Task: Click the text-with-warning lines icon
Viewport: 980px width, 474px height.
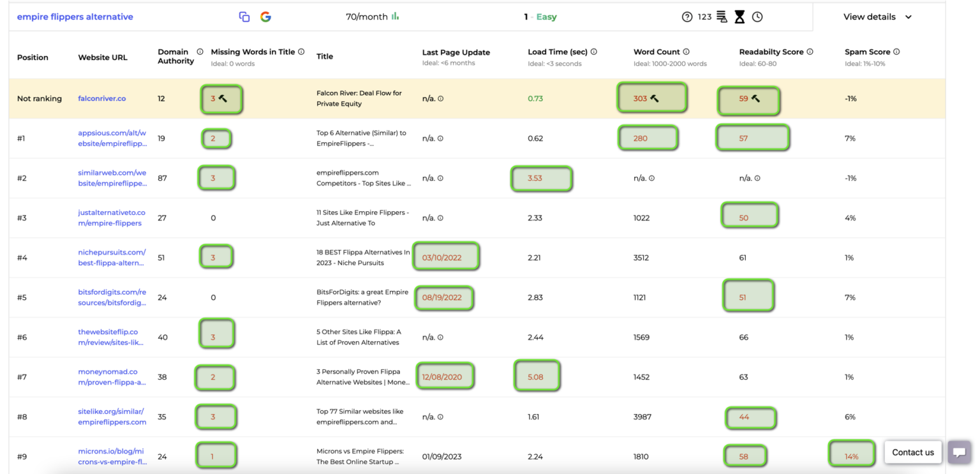Action: (721, 16)
